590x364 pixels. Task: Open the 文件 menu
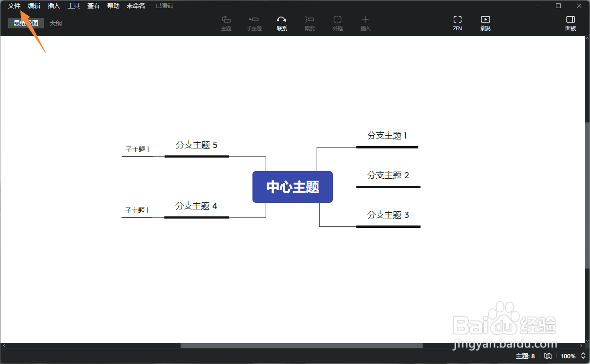(x=14, y=6)
